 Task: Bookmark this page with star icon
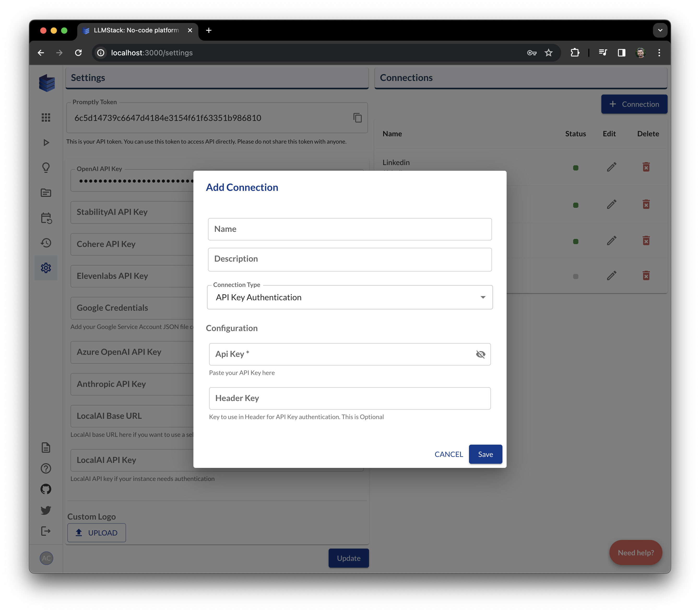pos(548,52)
